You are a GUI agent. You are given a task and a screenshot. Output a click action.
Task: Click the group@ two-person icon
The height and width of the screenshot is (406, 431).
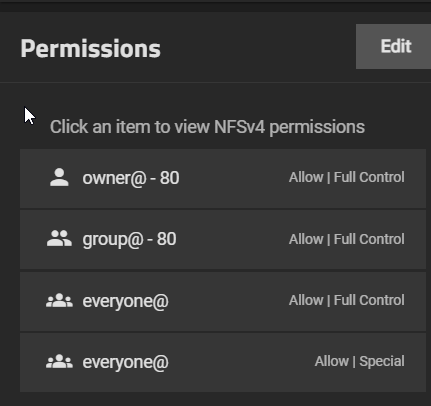coord(59,239)
